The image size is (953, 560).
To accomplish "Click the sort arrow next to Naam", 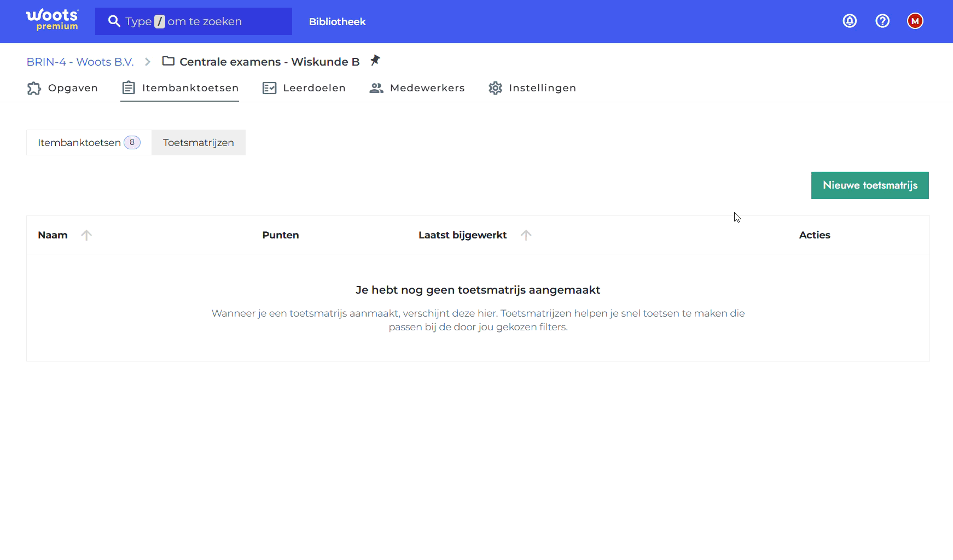I will point(86,235).
